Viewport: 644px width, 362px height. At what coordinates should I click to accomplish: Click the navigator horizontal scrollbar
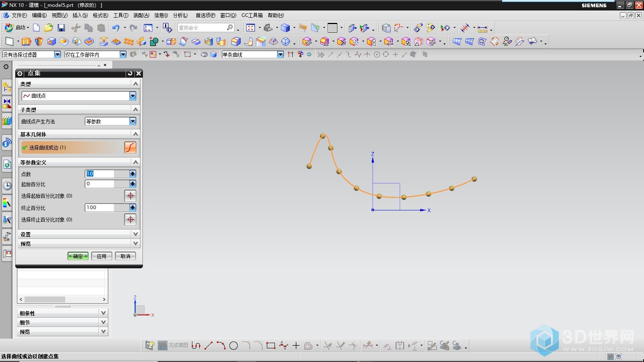(x=62, y=299)
